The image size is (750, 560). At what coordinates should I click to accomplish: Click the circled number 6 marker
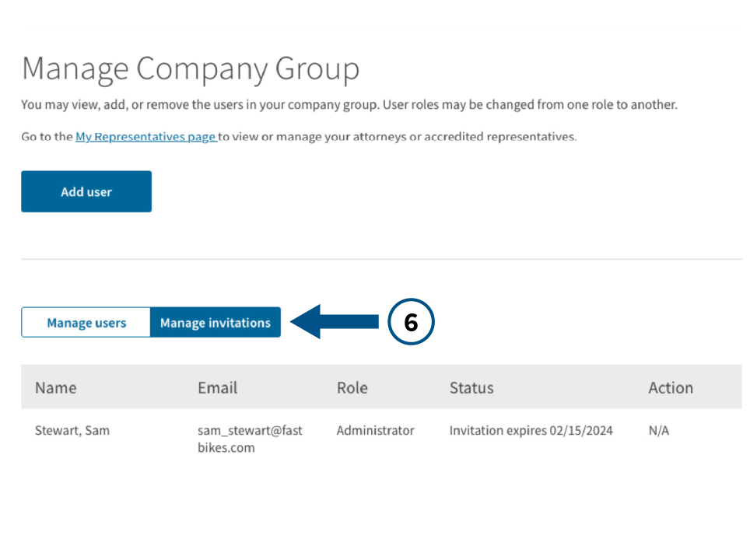[411, 322]
